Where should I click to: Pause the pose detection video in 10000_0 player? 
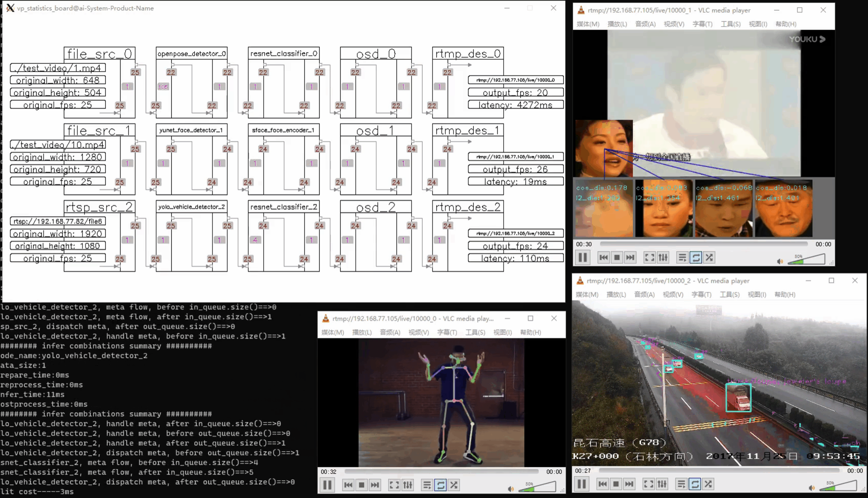327,485
